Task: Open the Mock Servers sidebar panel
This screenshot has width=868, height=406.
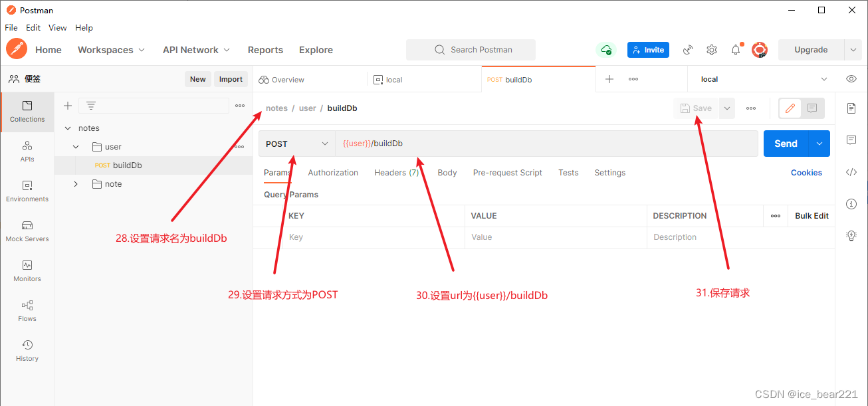Action: click(27, 231)
